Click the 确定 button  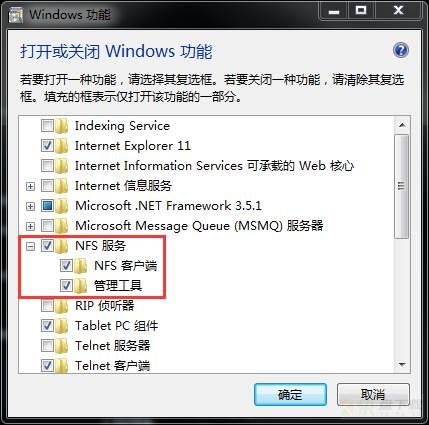[290, 395]
